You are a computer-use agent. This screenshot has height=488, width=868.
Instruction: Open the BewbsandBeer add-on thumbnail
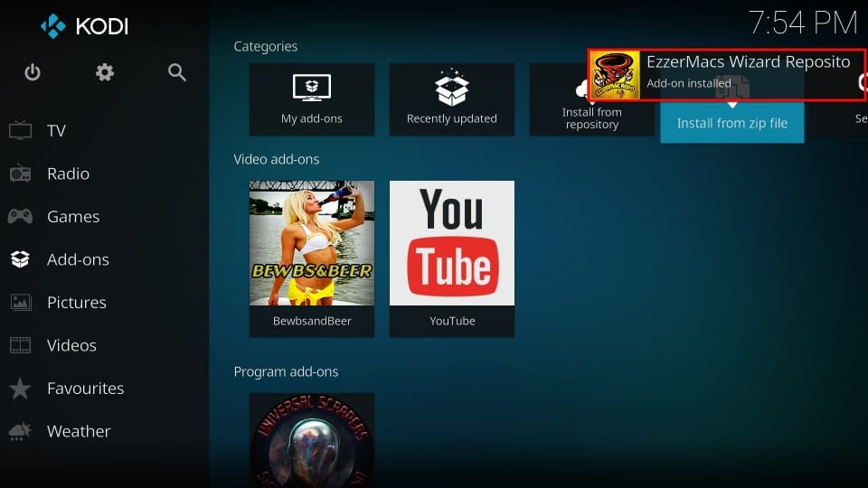[x=312, y=243]
